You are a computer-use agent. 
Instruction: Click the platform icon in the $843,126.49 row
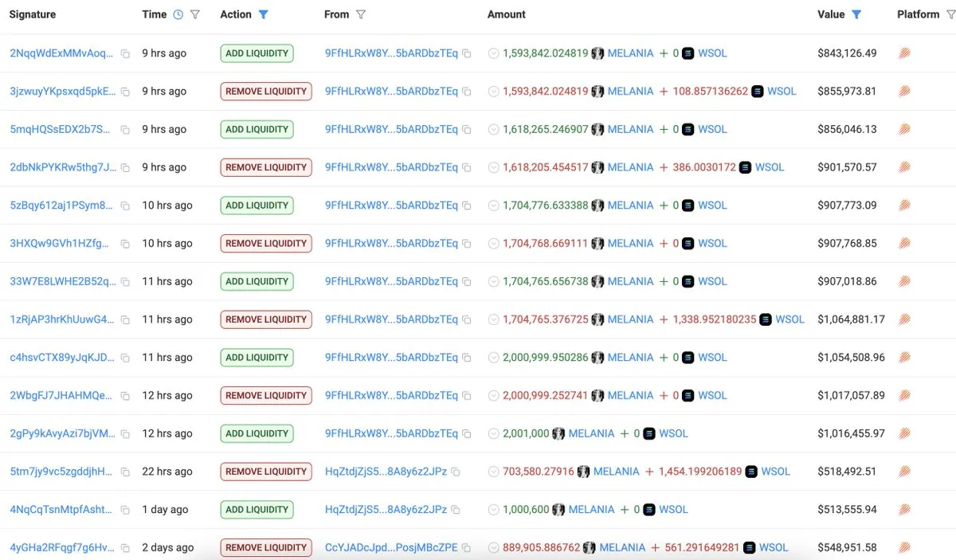point(904,53)
